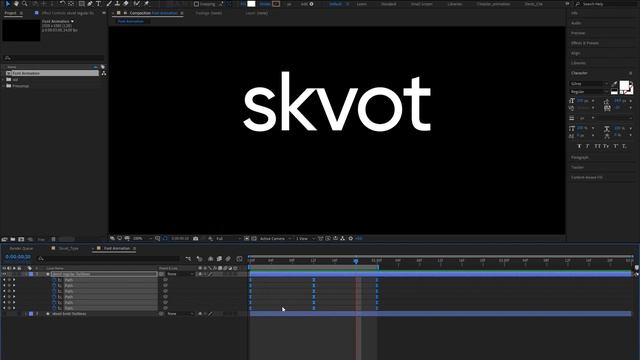Open the viewer magnification dropdown
640x360 pixels.
(142, 238)
